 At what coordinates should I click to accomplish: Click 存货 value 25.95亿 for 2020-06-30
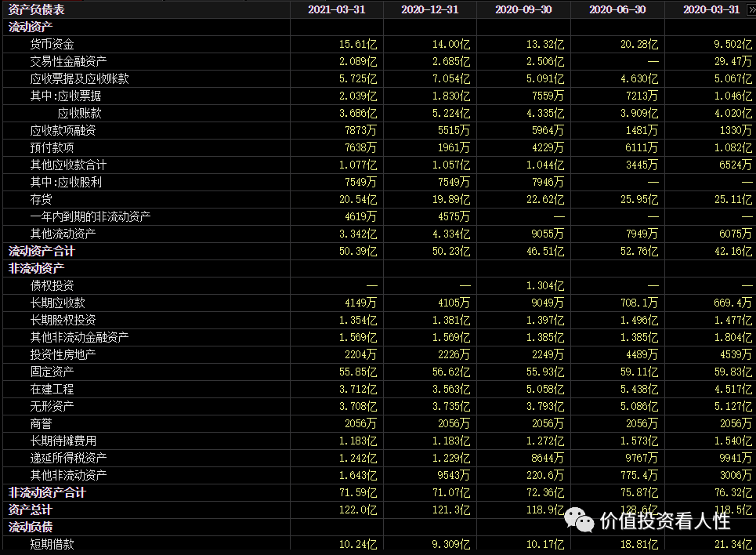click(x=638, y=200)
